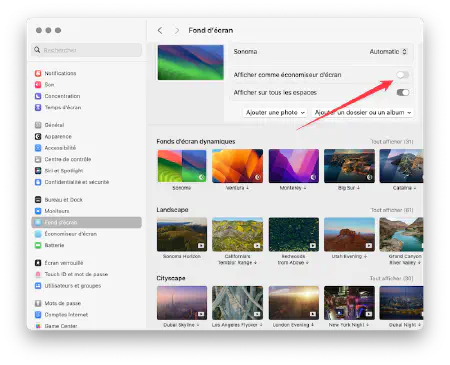
Task: Select the Son sound icon
Action: point(38,85)
